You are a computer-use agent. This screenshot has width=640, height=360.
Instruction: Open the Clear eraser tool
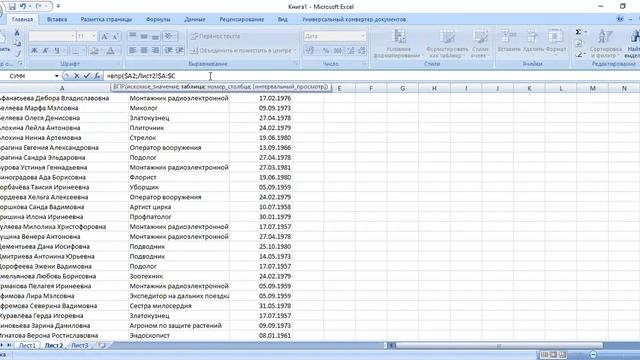click(580, 54)
